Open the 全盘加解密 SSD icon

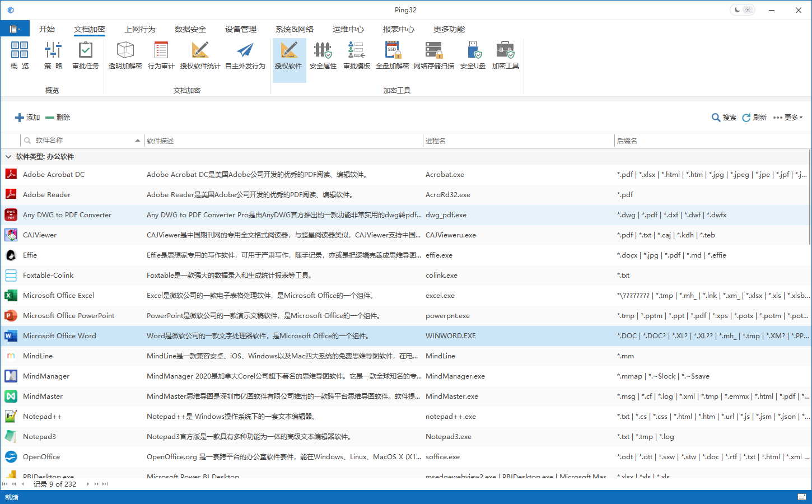click(393, 55)
